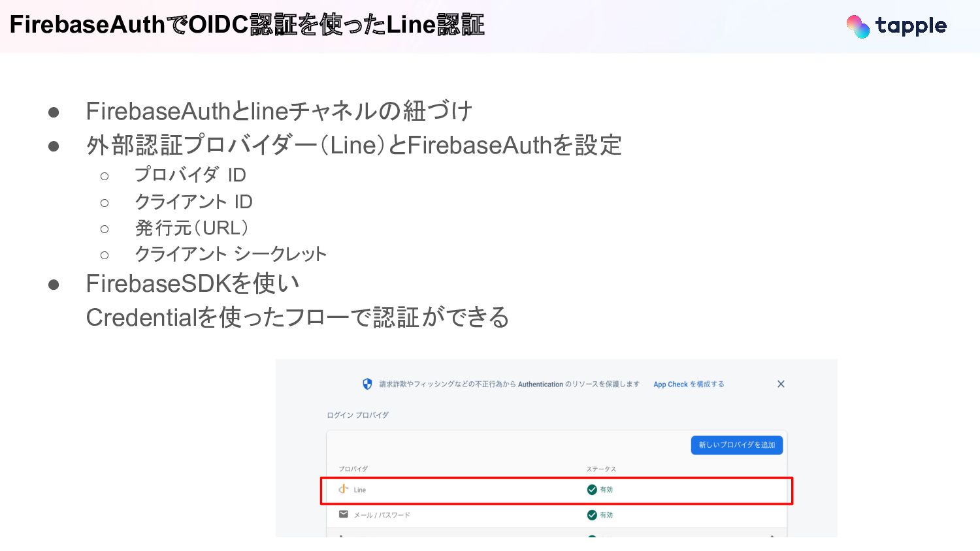980x551 pixels.
Task: Click the tapple logo icon
Action: pyautogui.click(x=858, y=26)
